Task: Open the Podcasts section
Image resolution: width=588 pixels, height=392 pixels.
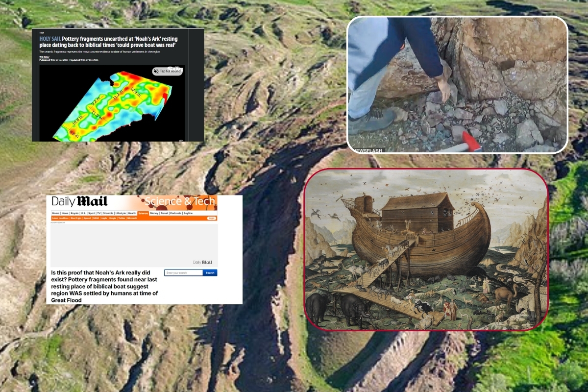Action: coord(176,213)
